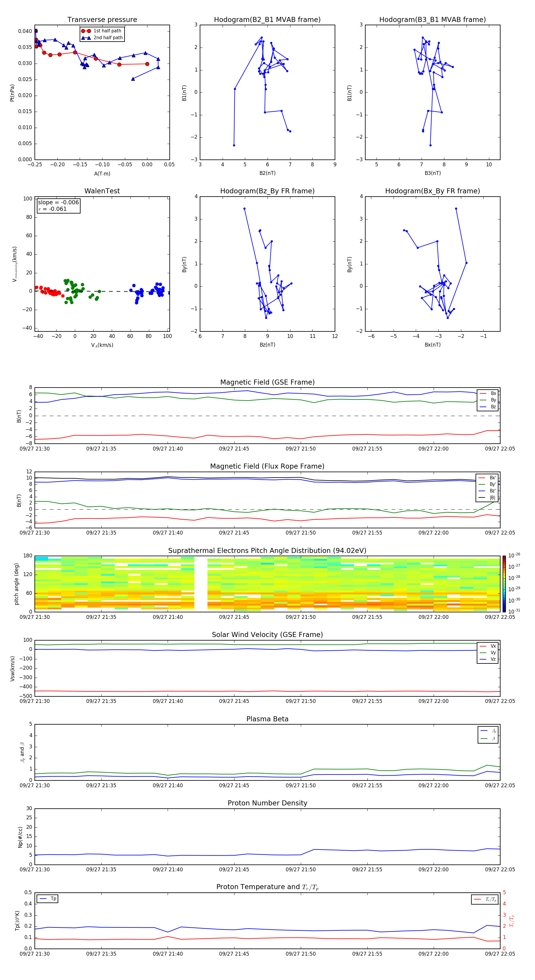This screenshot has height=980, width=535.
Task: Click the "Hodogram(Bz_By FR frame)" title
Action: coord(267,191)
